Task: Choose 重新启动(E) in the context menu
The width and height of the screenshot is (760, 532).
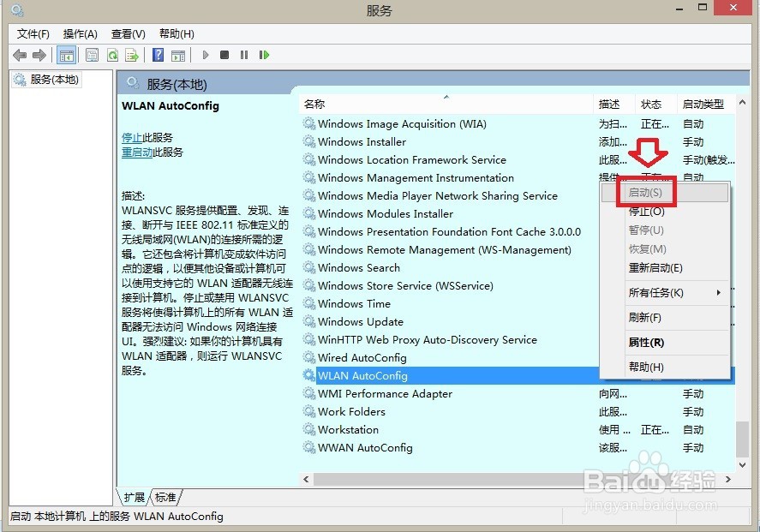Action: click(665, 268)
